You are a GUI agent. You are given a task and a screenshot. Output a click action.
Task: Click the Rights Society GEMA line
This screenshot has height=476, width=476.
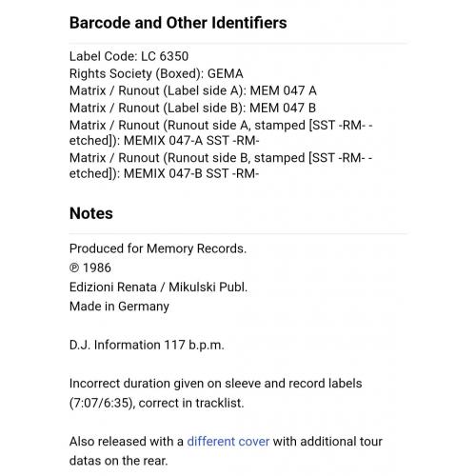tap(156, 73)
